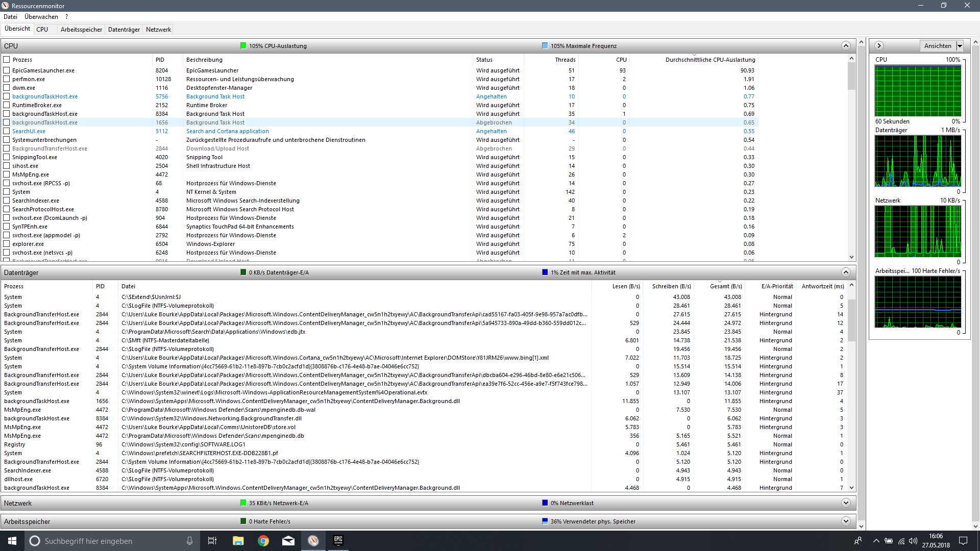
Task: Open Google Chrome from taskbar
Action: tap(263, 541)
